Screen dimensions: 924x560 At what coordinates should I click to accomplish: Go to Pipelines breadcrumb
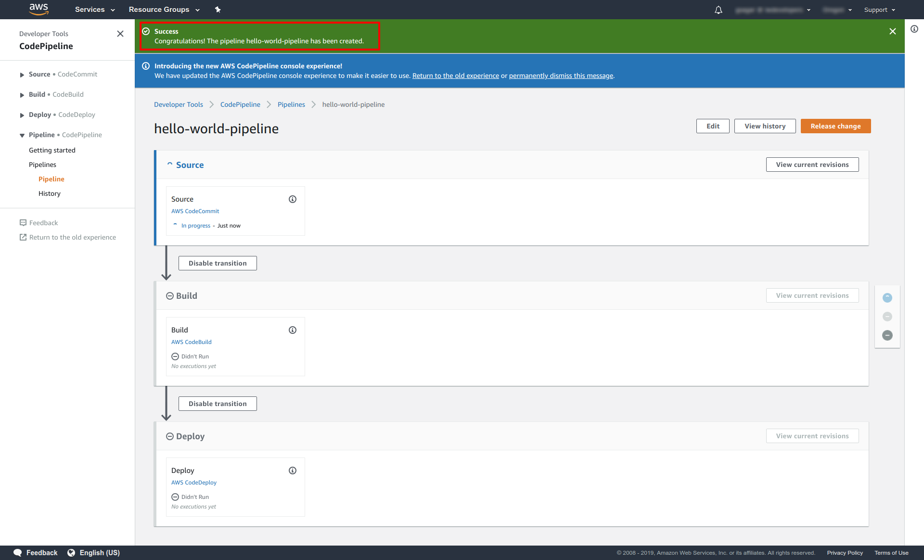pyautogui.click(x=291, y=104)
